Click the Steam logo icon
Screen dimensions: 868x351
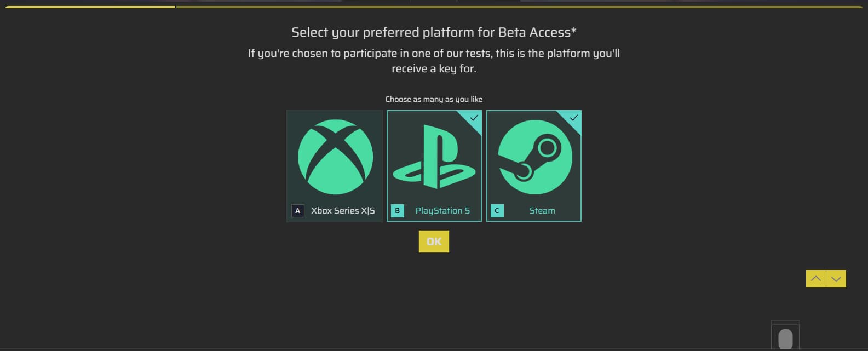click(x=534, y=157)
